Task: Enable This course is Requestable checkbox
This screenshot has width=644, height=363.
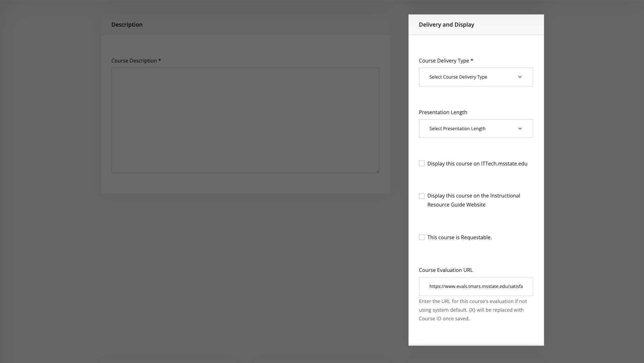Action: 422,237
